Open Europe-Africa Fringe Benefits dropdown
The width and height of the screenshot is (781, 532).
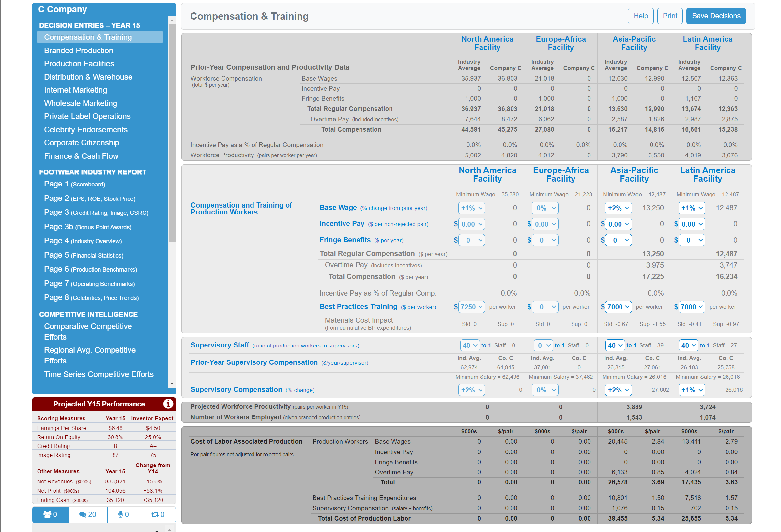point(545,240)
